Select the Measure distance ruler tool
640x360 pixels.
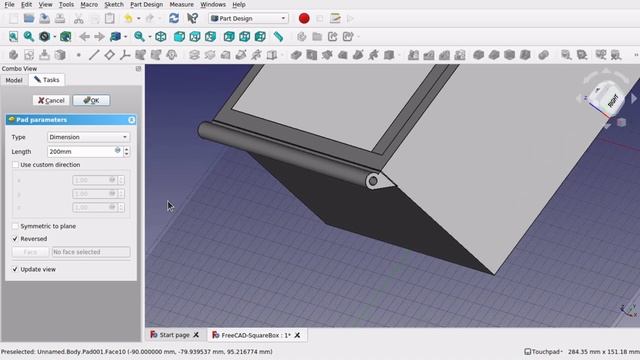[278, 37]
